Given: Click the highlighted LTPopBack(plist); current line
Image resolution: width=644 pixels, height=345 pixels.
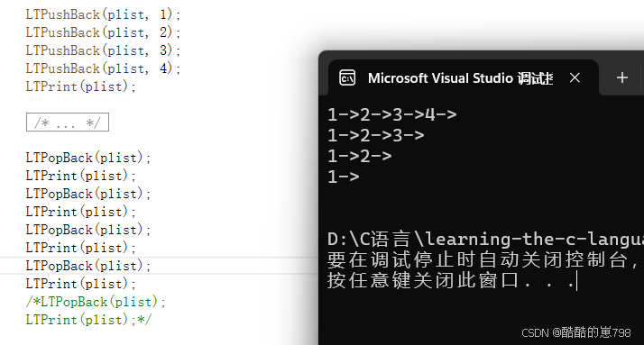Looking at the screenshot, I should (88, 266).
